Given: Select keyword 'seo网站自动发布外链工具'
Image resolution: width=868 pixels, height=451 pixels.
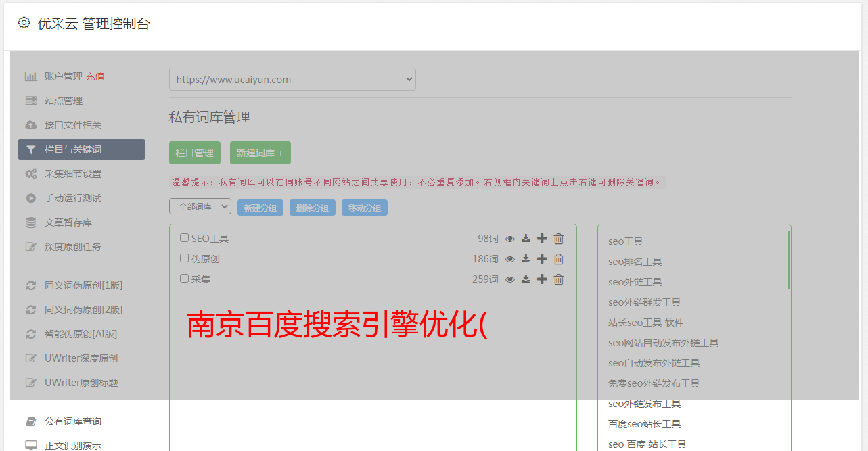Looking at the screenshot, I should point(663,343).
